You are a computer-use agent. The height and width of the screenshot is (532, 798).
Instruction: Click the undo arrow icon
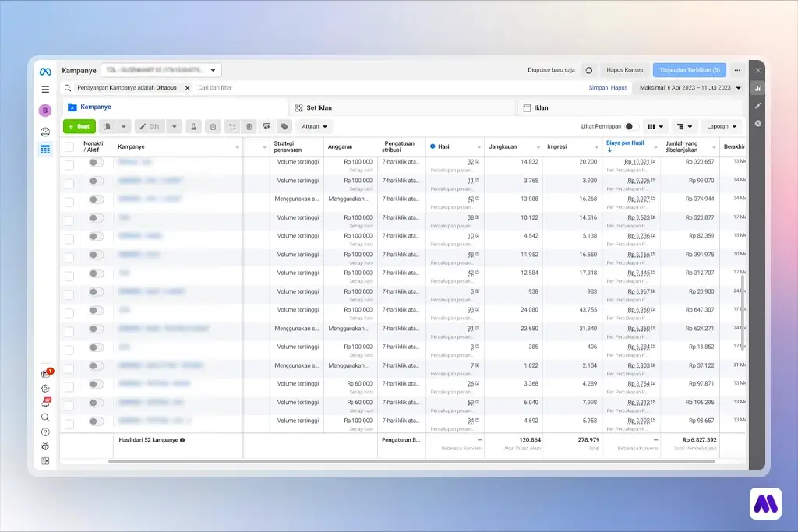(x=232, y=127)
